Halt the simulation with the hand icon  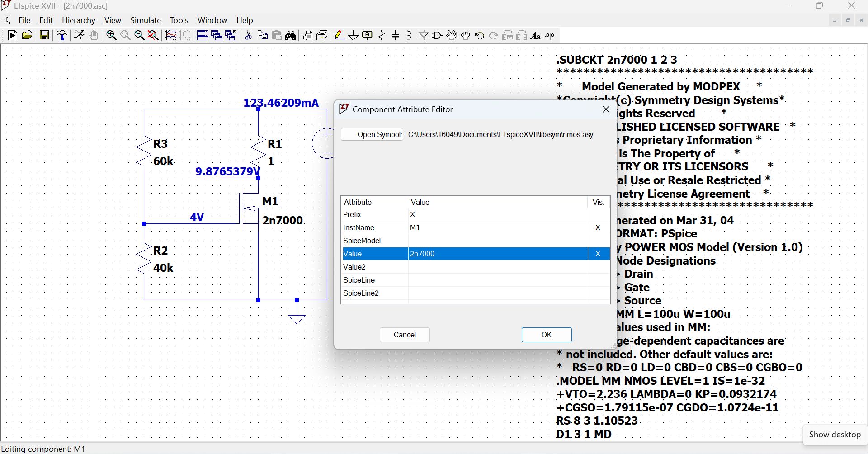click(x=94, y=36)
